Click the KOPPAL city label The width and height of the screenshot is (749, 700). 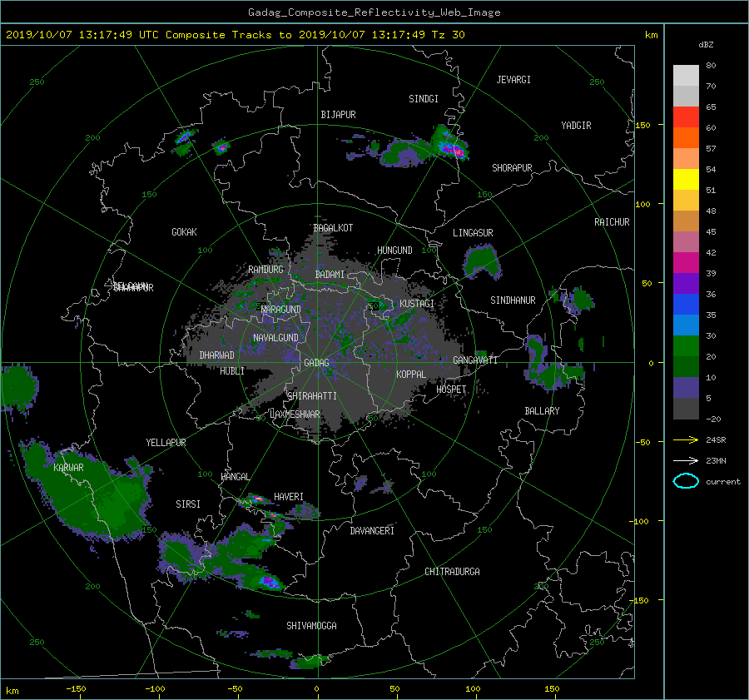(x=411, y=375)
